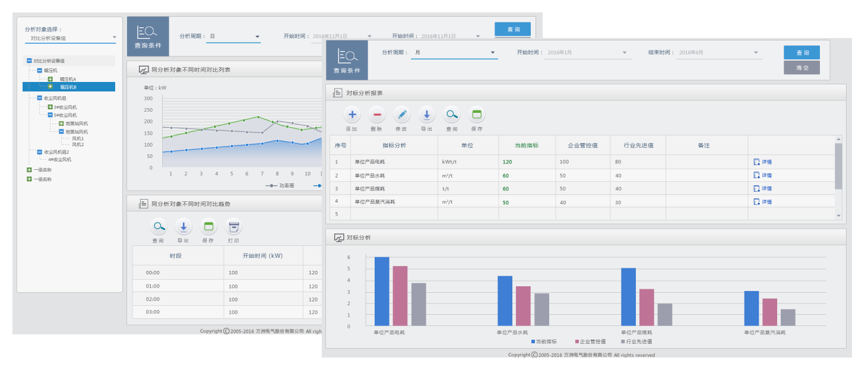Image resolution: width=868 pixels, height=370 pixels.
Task: Click the 打印 (print) icon
Action: [233, 227]
